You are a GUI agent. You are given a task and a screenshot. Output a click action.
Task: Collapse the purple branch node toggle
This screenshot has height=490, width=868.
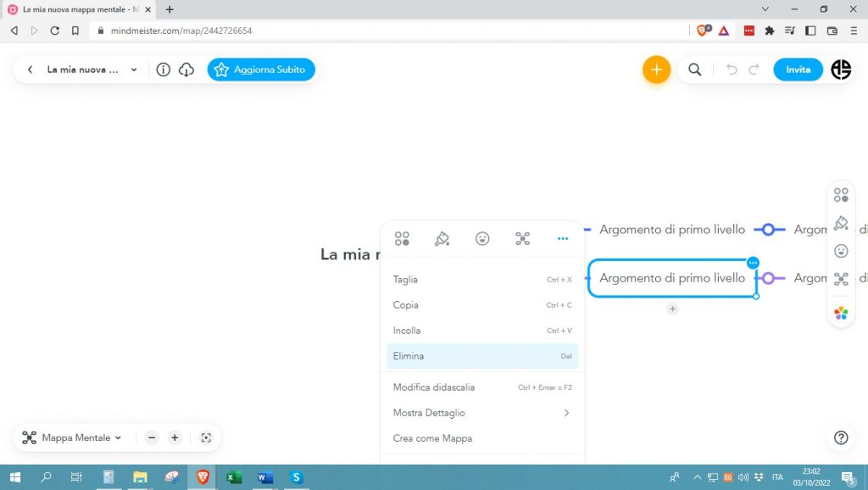click(x=769, y=278)
